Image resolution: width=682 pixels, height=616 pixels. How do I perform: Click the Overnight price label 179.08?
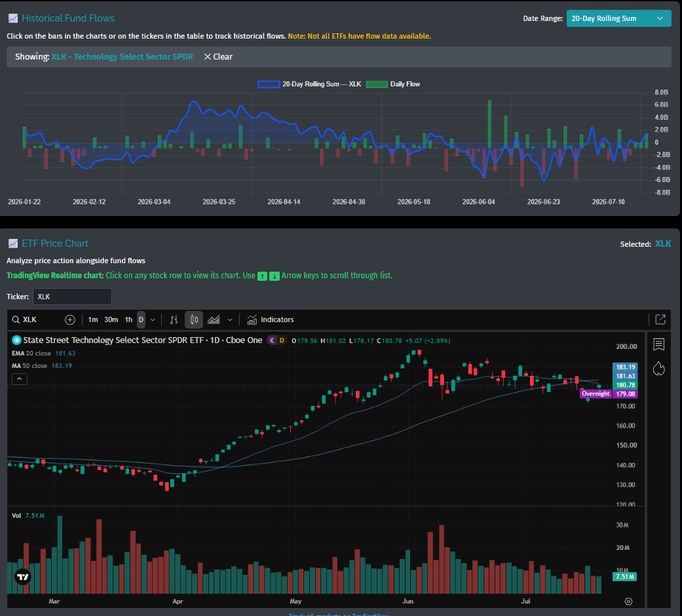pos(609,394)
